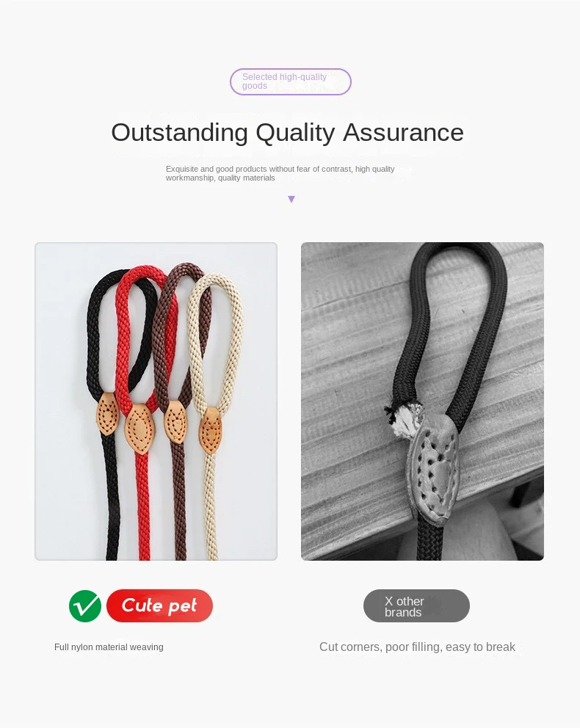This screenshot has height=728, width=580.
Task: Click the Outstanding Quality Assurance heading
Action: coord(288,132)
